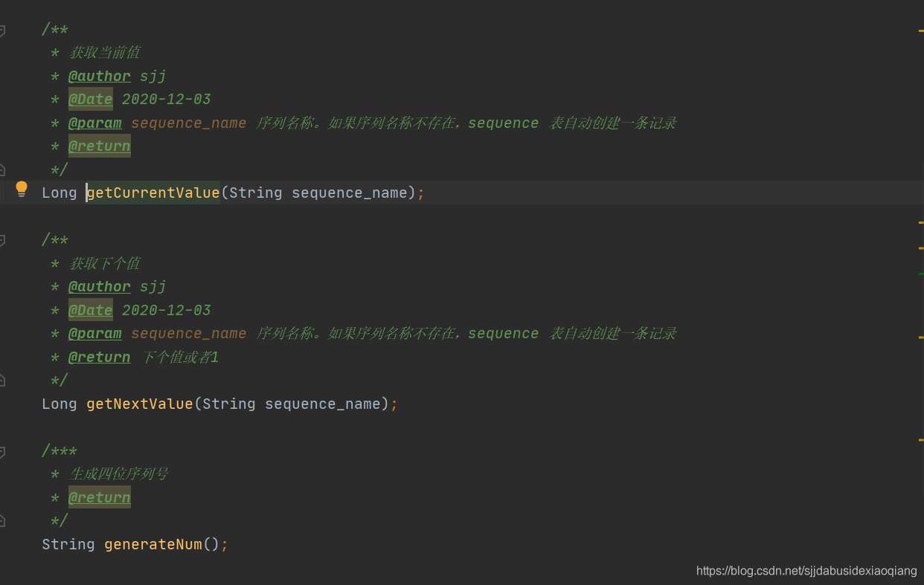Click @author tag in the getCurrentValue Javadoc
This screenshot has height=585, width=924.
100,76
